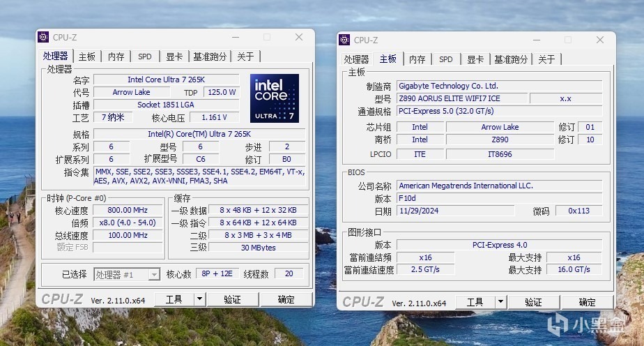
Task: Open 基准跑分 tab in left window
Action: click(x=210, y=57)
